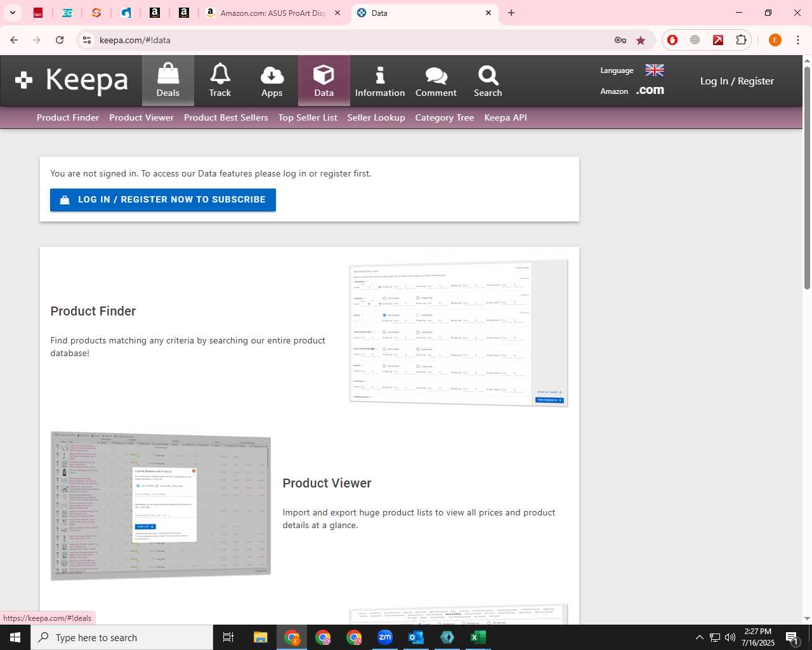
Task: Switch to first pinned red tab
Action: coord(38,13)
